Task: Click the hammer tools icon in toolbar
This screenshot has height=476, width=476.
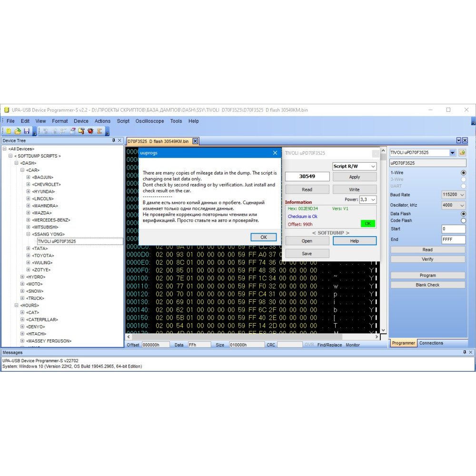Action: coord(81,131)
